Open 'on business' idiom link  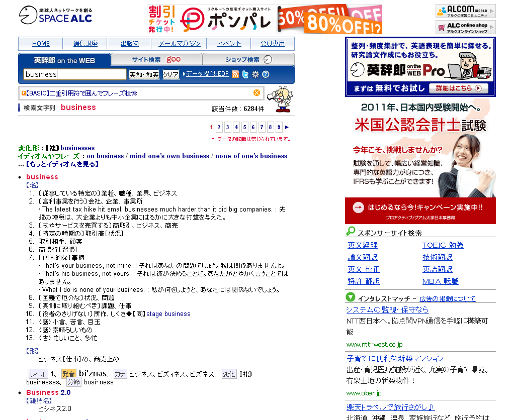click(105, 156)
